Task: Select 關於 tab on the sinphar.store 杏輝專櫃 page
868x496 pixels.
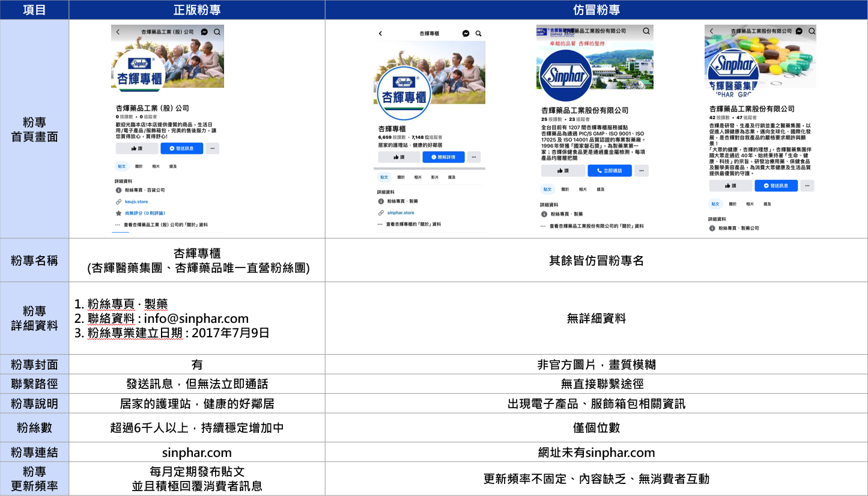Action: point(401,177)
